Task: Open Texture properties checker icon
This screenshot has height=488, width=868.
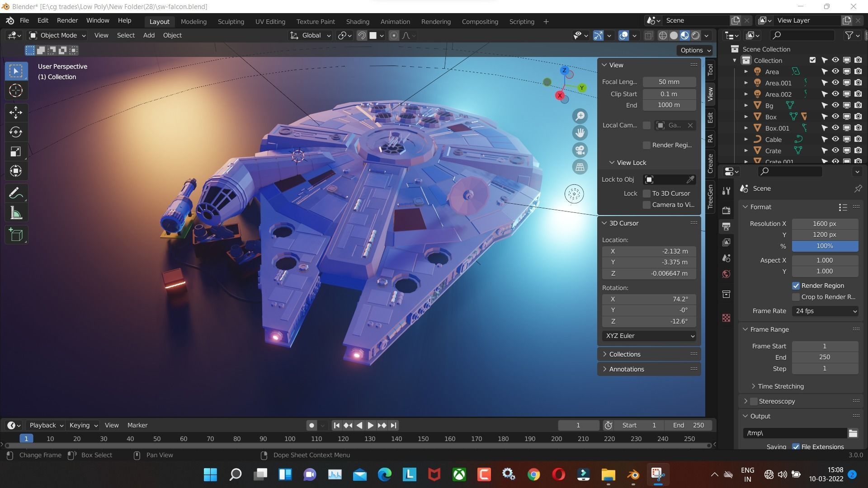Action: click(x=726, y=318)
